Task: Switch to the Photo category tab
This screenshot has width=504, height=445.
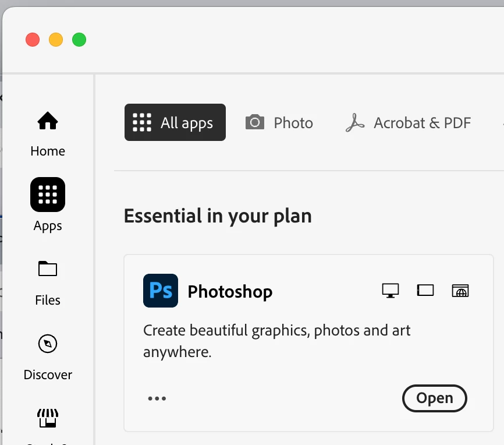Action: pyautogui.click(x=279, y=122)
